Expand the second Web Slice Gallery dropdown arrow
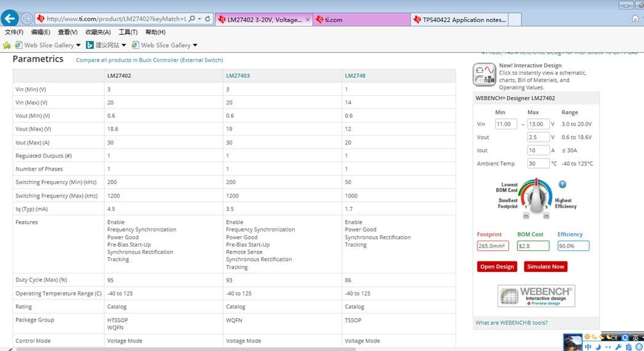The width and height of the screenshot is (644, 351). pos(195,45)
